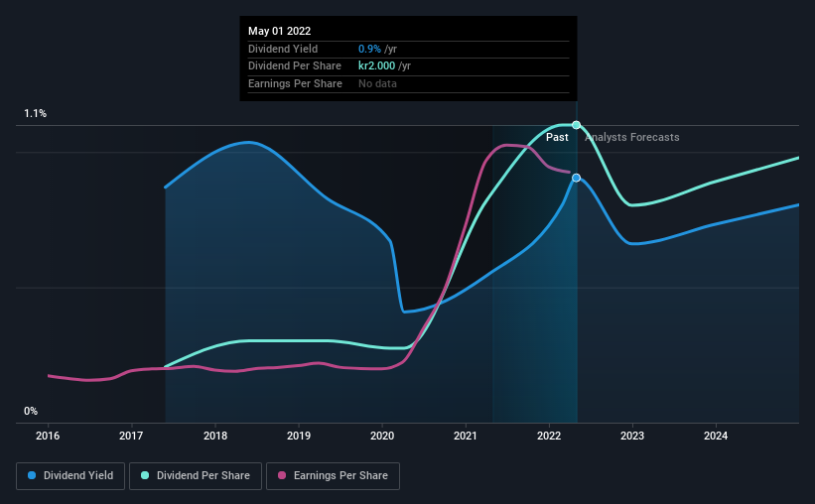Screen dimensions: 815x504
Task: Click the pink Earnings Per Share legend dot
Action: [x=282, y=475]
